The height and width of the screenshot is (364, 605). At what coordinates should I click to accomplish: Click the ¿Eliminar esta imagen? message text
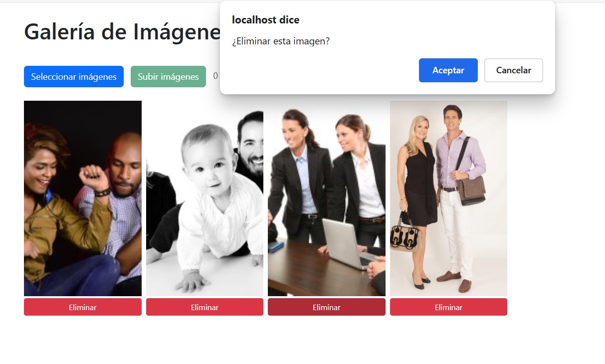click(x=281, y=41)
